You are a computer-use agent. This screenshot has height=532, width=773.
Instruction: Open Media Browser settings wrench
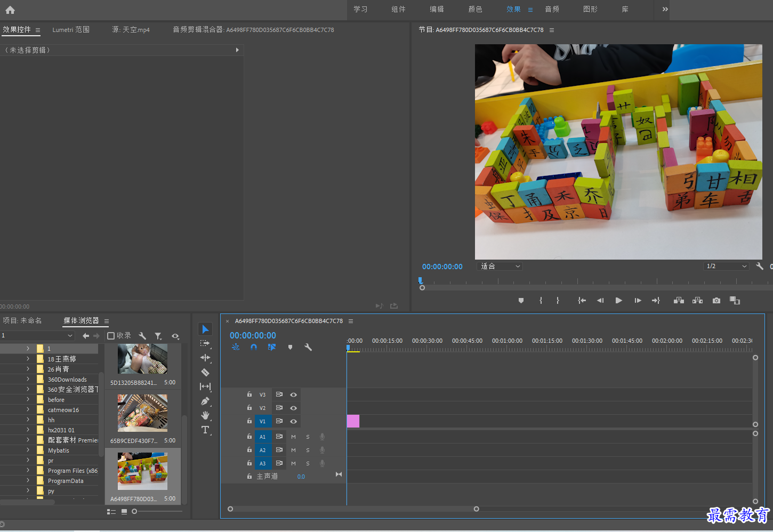(142, 336)
